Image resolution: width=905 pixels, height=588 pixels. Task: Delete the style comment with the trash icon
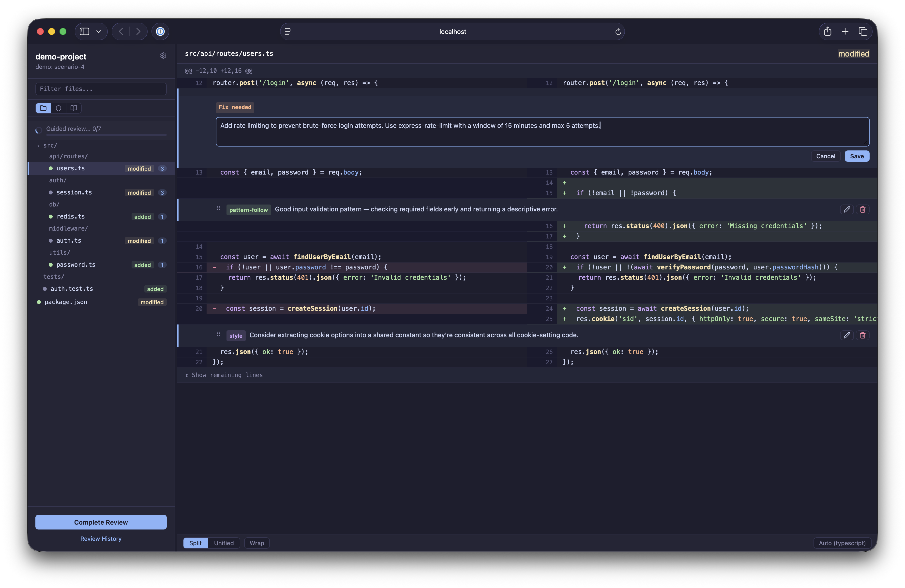coord(862,335)
